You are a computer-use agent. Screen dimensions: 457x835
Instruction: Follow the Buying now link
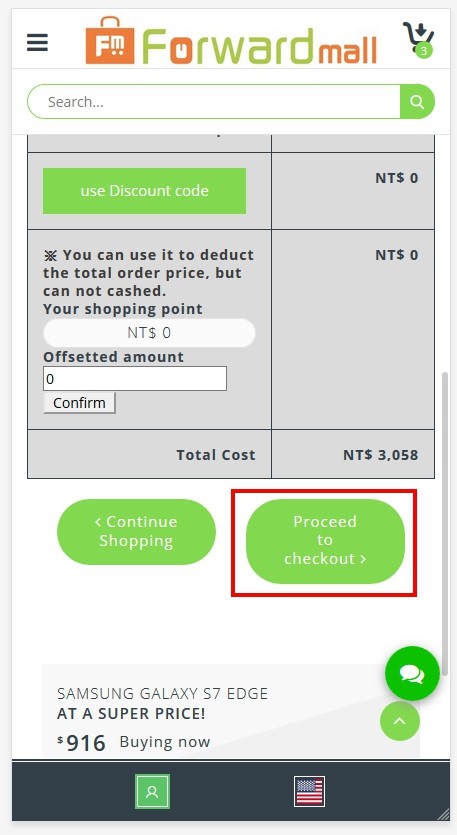tap(165, 742)
